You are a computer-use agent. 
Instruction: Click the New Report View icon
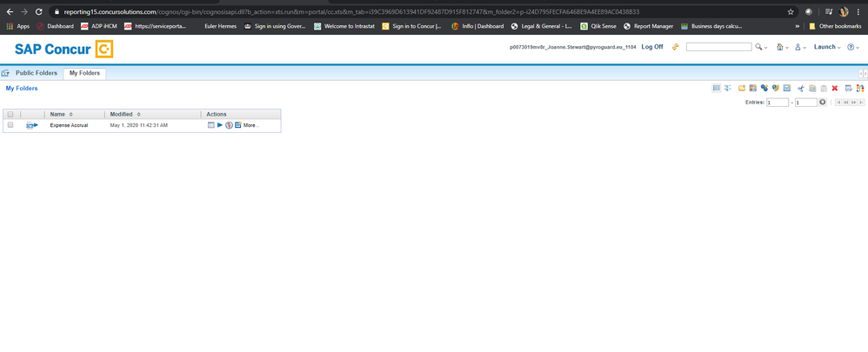coord(753,88)
